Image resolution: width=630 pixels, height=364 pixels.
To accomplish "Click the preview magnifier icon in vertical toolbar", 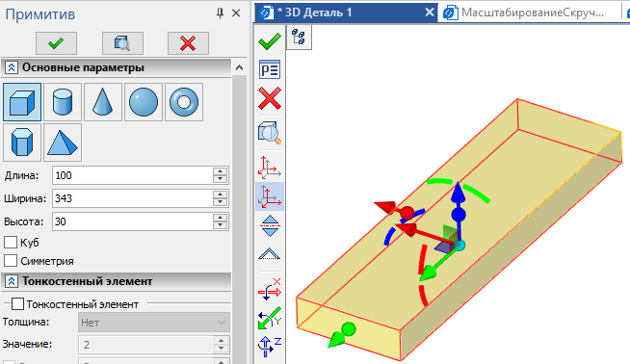I will tap(269, 133).
